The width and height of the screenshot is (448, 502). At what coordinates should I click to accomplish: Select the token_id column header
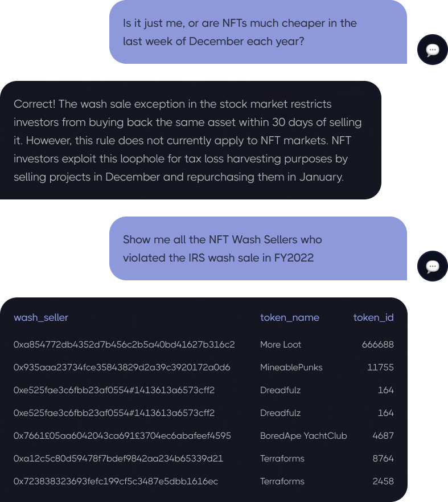373,317
